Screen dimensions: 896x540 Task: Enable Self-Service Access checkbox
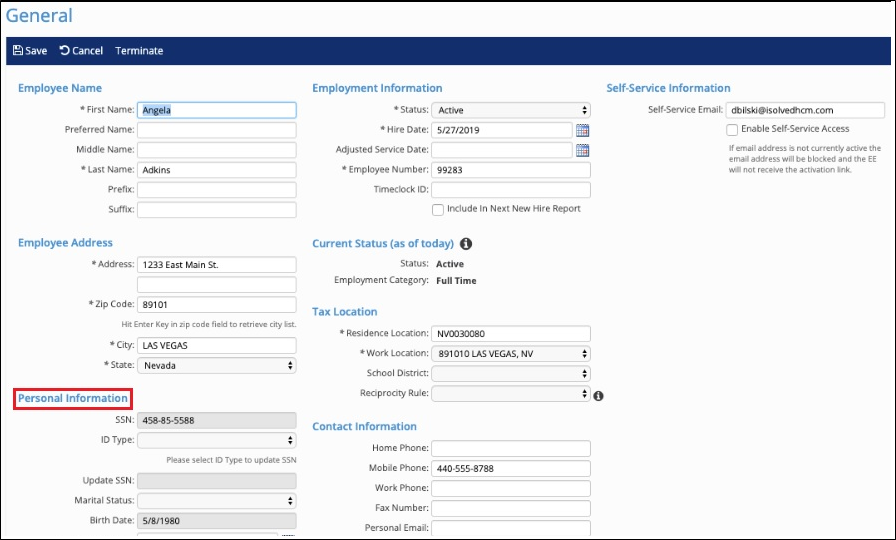(x=732, y=129)
